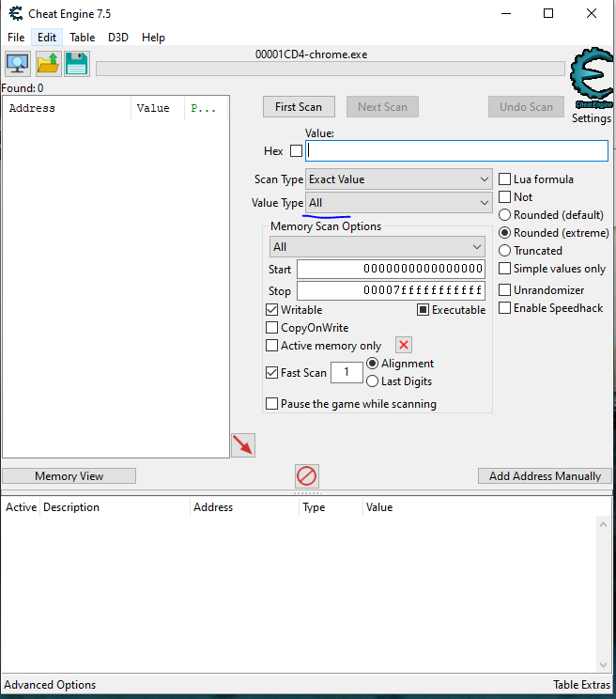Image resolution: width=616 pixels, height=699 pixels.
Task: Check the Not option
Action: (504, 197)
